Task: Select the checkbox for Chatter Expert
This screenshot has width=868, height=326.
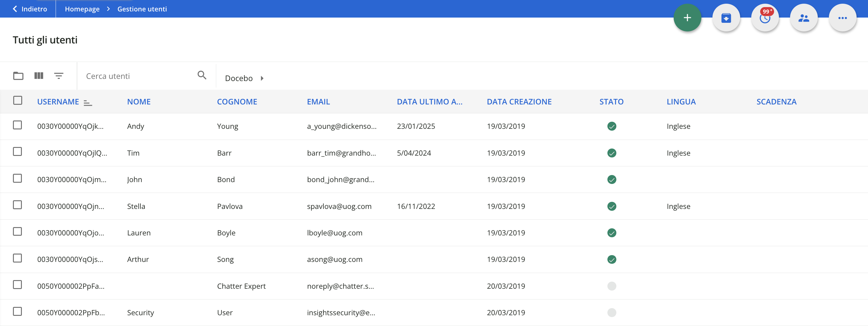Action: coord(18,285)
